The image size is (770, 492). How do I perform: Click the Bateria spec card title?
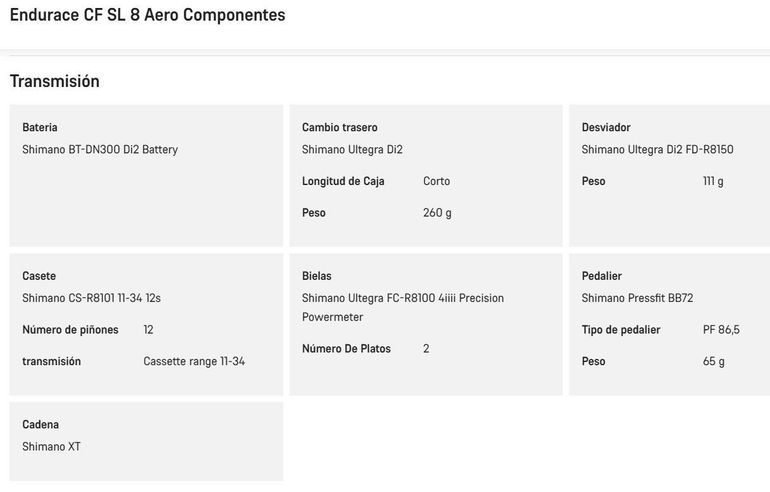coord(40,127)
